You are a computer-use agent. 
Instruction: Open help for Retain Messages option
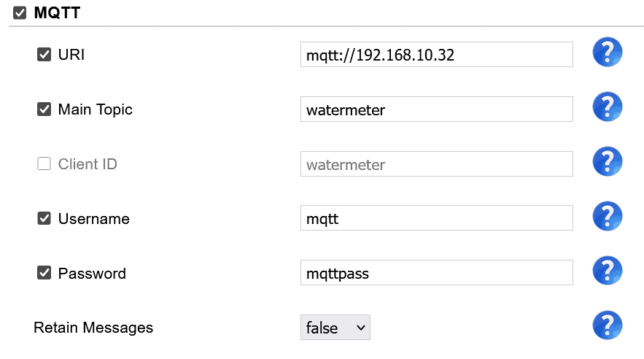click(607, 325)
